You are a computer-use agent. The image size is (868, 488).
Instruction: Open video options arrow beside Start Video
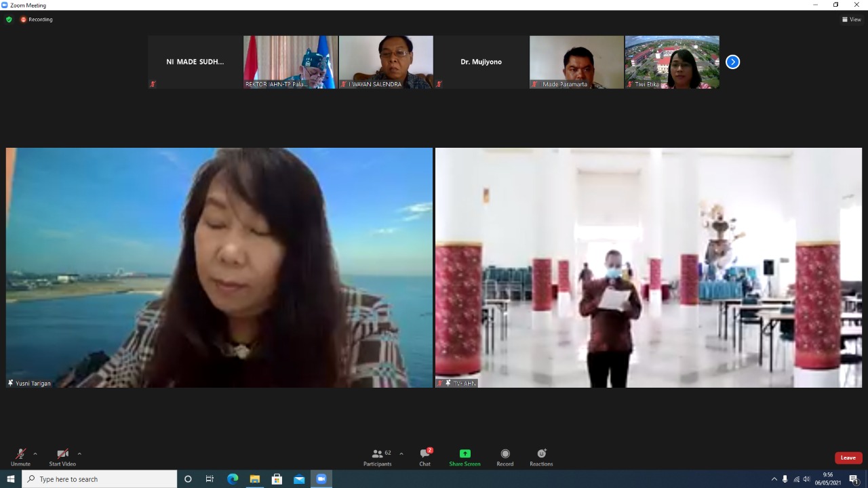click(x=79, y=453)
